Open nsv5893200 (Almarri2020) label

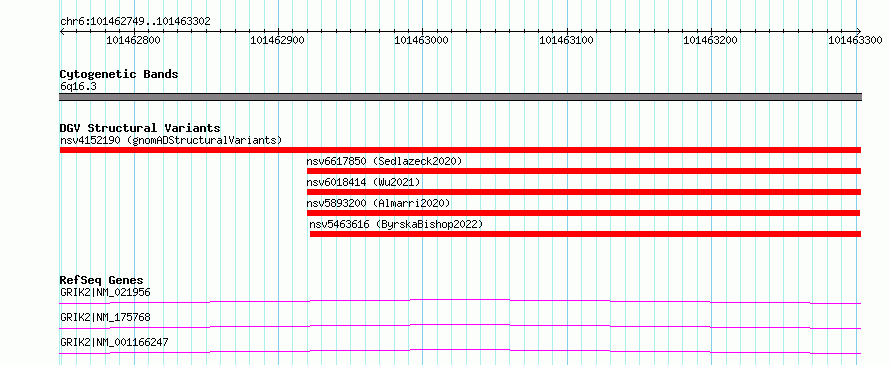378,203
